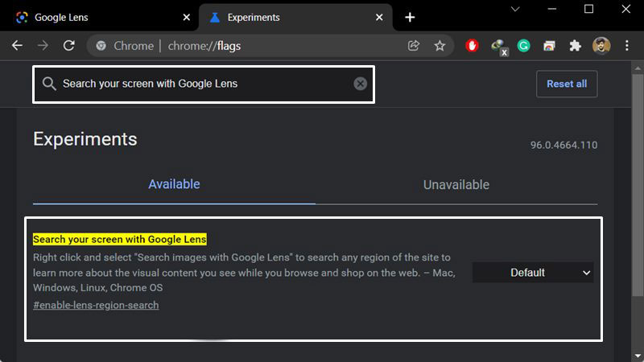This screenshot has height=362, width=644.
Task: Open the Extensions puzzle piece menu
Action: tap(575, 46)
